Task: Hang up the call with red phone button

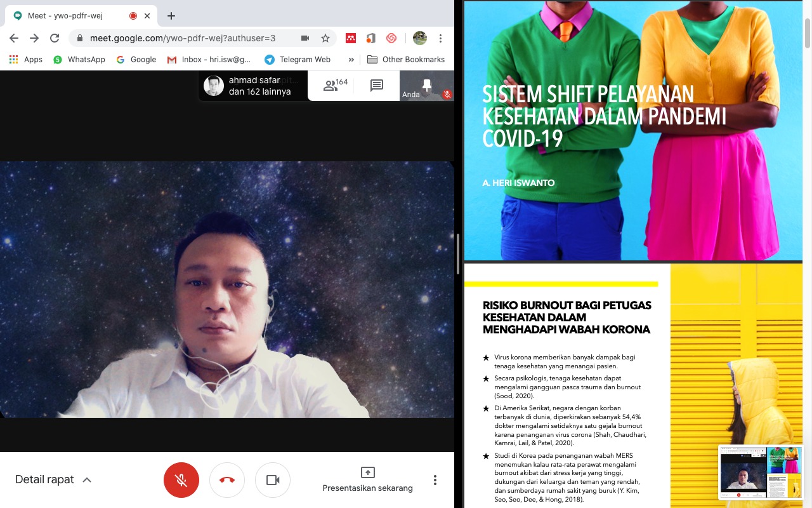Action: [x=227, y=480]
